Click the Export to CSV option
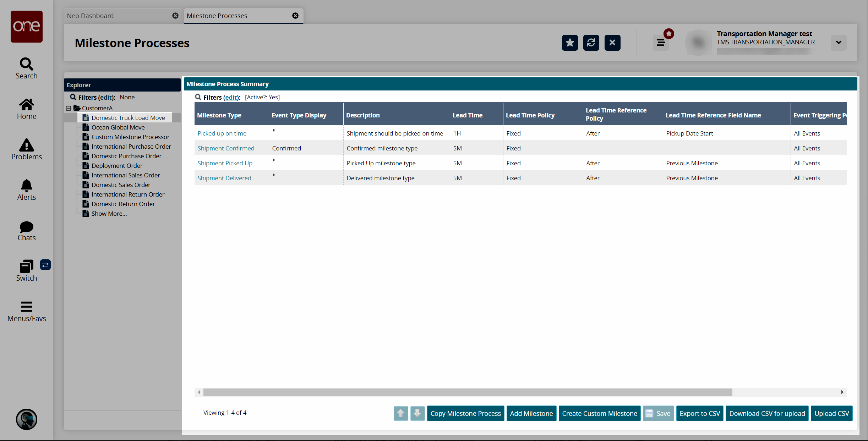 pos(700,413)
